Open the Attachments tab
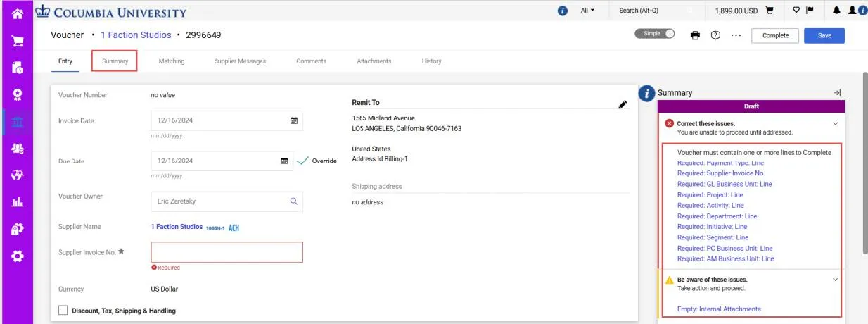The width and height of the screenshot is (868, 324). [x=374, y=61]
